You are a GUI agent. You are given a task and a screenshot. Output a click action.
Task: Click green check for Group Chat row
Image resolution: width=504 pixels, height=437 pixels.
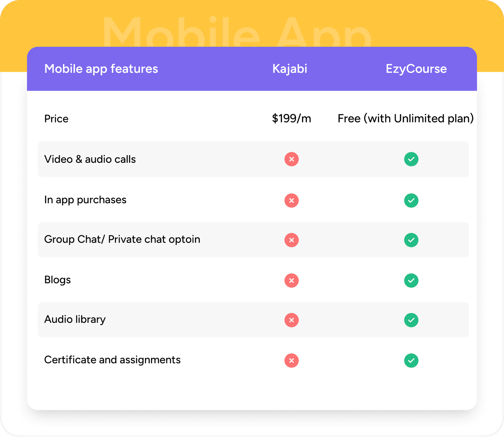(411, 240)
